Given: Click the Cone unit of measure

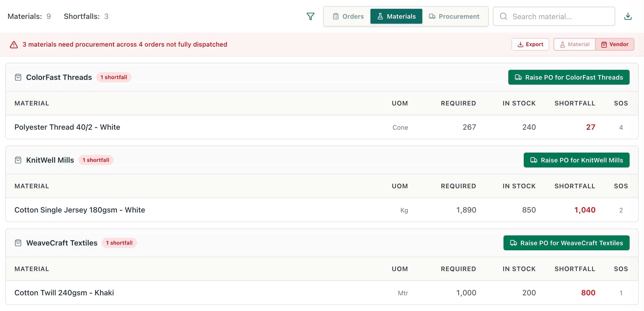Looking at the screenshot, I should pos(400,128).
